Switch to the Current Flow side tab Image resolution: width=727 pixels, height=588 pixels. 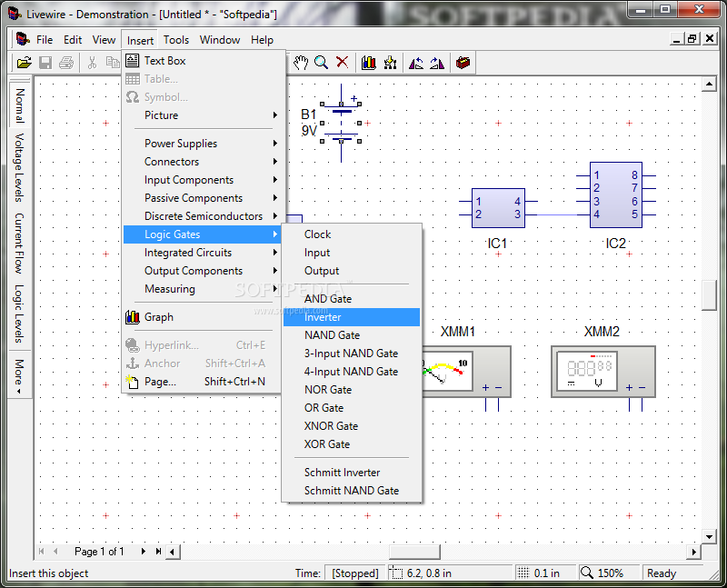(19, 243)
